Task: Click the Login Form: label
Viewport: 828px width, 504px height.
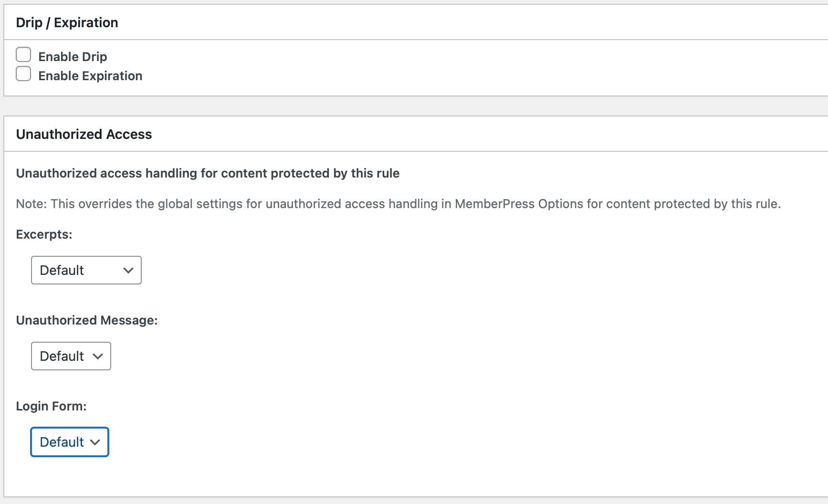Action: [x=51, y=406]
